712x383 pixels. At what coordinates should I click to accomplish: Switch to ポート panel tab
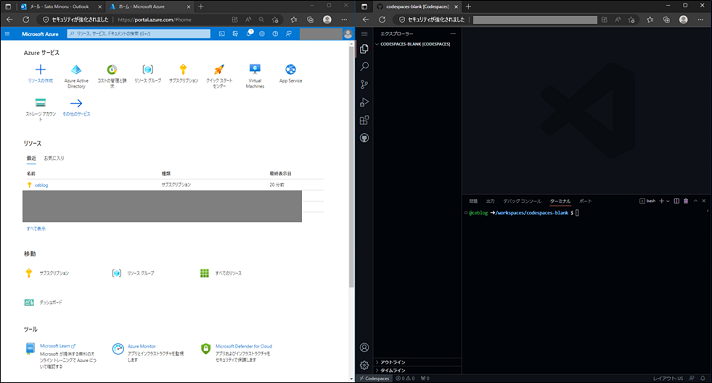(x=585, y=201)
